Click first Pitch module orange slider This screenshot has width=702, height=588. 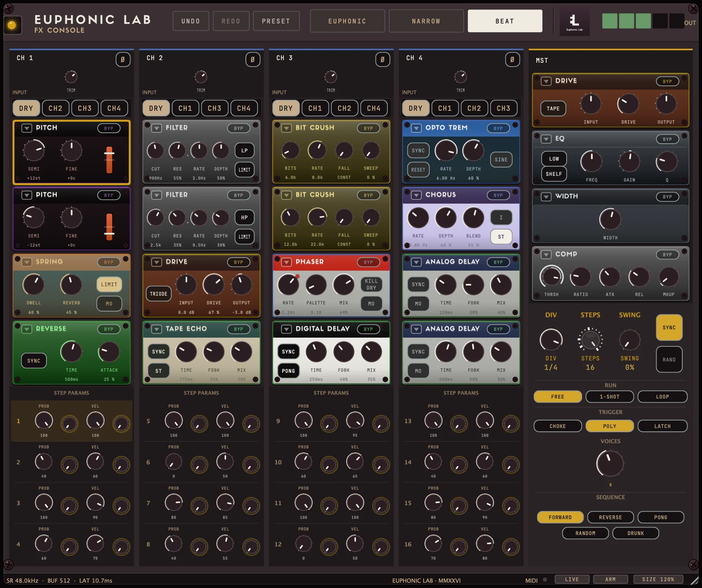click(x=109, y=160)
